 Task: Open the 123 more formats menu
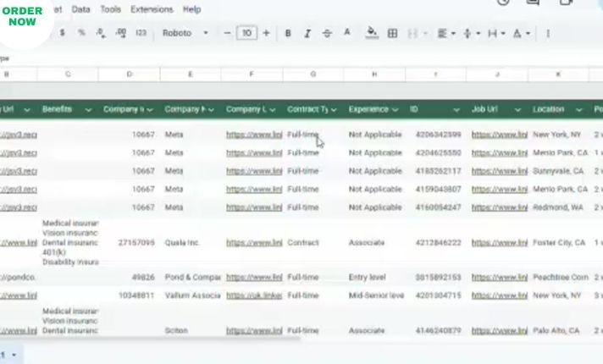pyautogui.click(x=141, y=33)
